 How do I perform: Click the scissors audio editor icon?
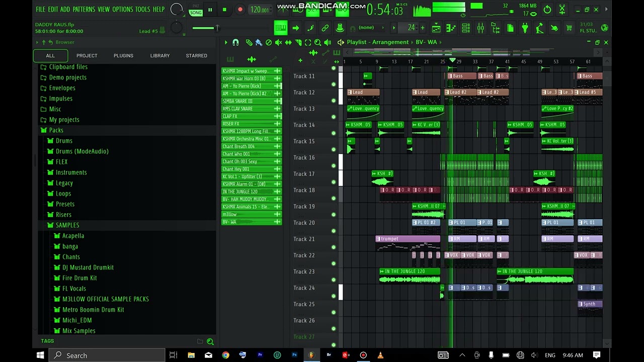[562, 10]
